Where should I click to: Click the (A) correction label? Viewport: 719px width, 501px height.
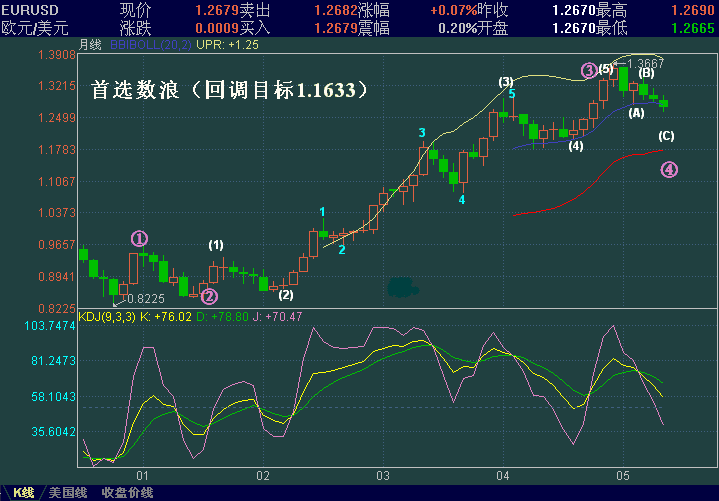tap(636, 113)
